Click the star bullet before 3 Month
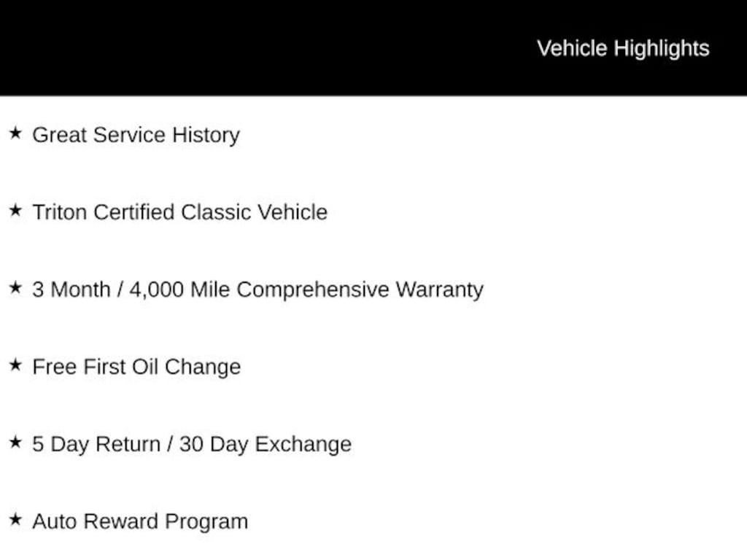Viewport: 747px width, 560px height. pyautogui.click(x=15, y=288)
